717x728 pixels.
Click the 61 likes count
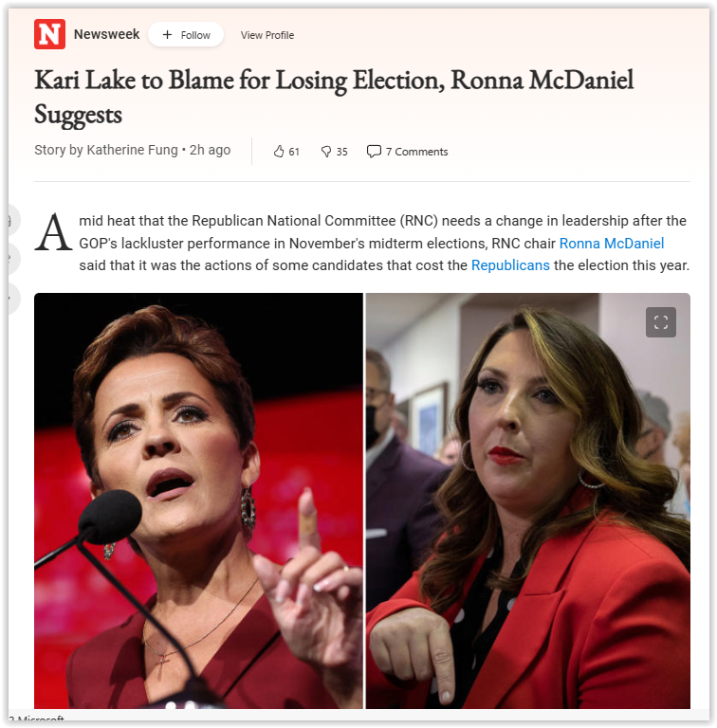(294, 152)
